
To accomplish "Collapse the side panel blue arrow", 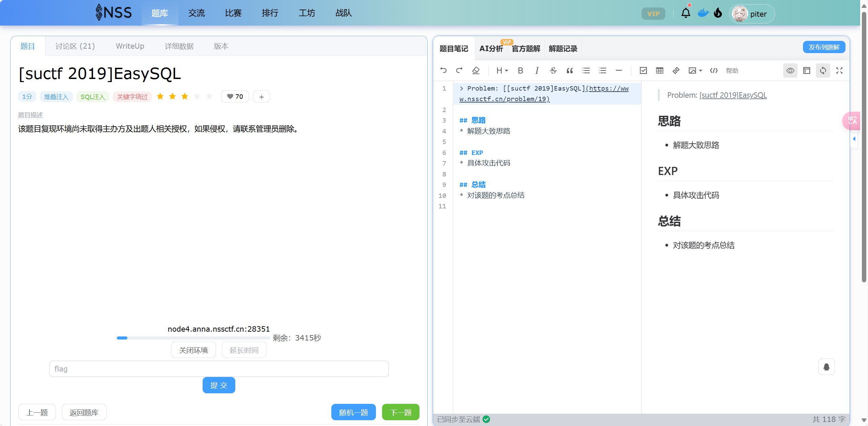I will coord(854,139).
